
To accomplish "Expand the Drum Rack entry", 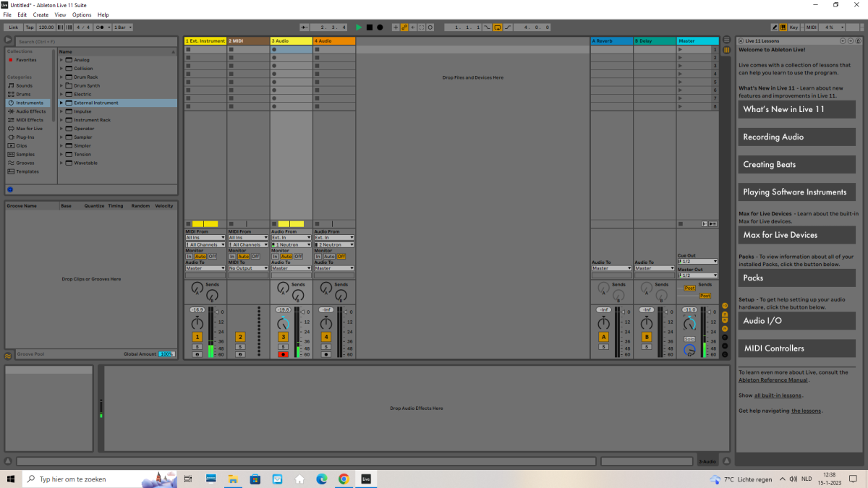I will click(61, 77).
